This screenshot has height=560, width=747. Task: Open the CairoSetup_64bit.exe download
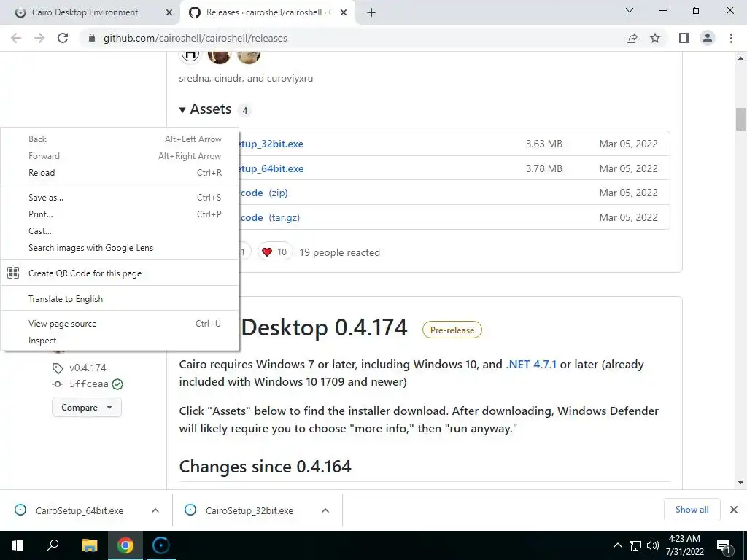coord(79,510)
